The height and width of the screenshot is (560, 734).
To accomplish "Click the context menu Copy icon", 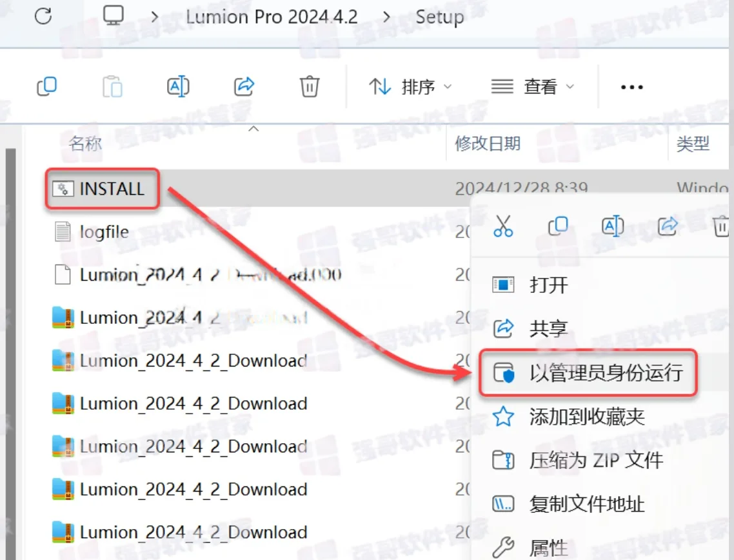I will (558, 226).
